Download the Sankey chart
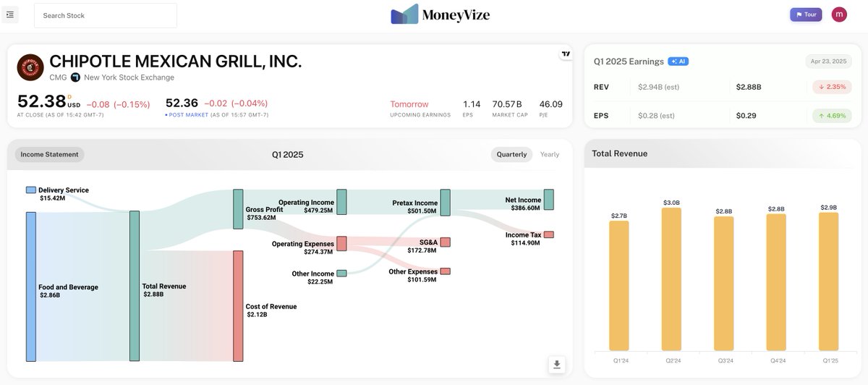The width and height of the screenshot is (868, 385). click(x=557, y=364)
